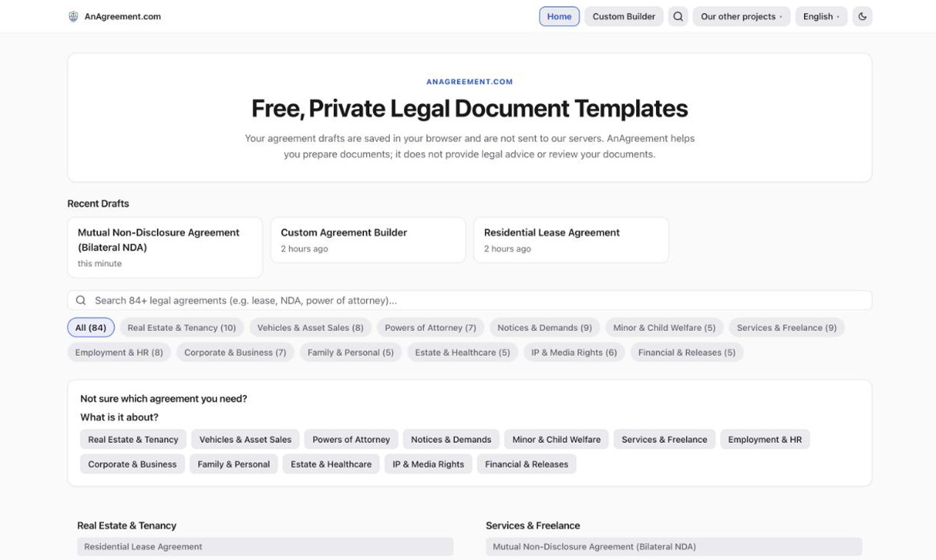Image resolution: width=936 pixels, height=560 pixels.
Task: Filter by Estate & Healthcare (5)
Action: (x=462, y=353)
